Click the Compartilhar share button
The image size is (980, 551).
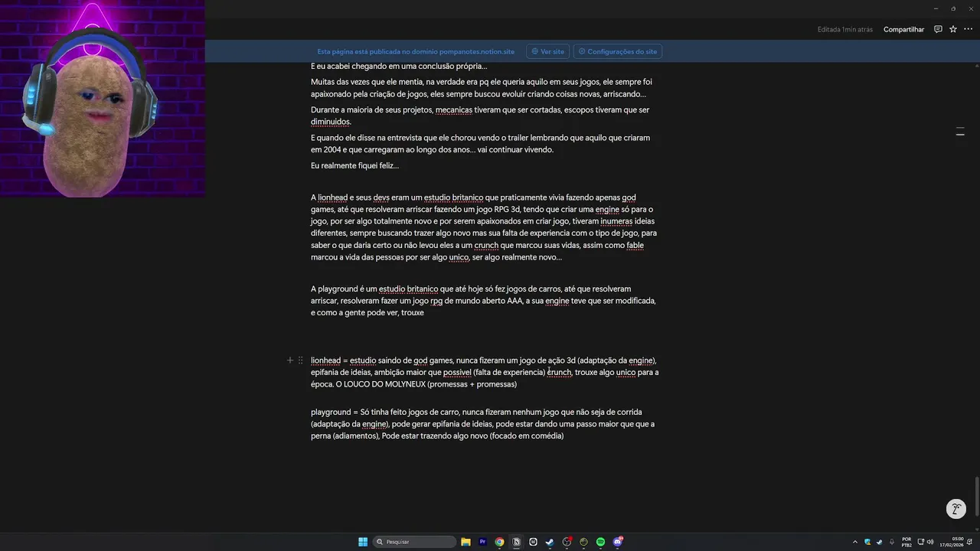point(903,29)
